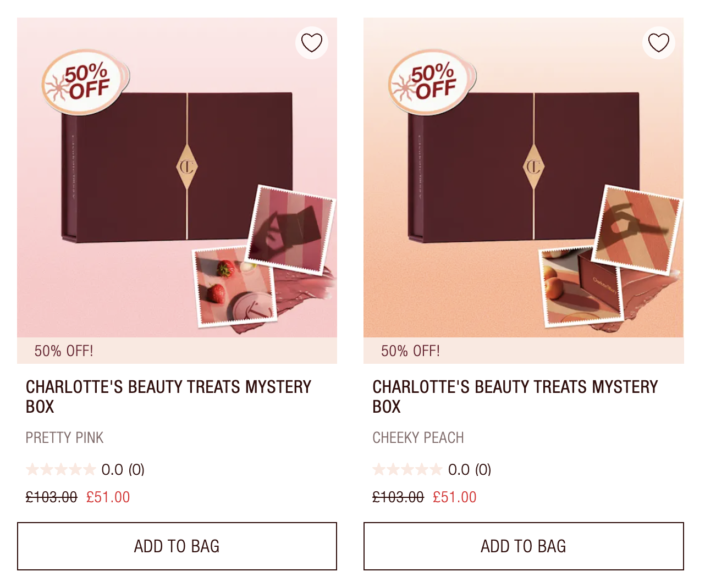The width and height of the screenshot is (705, 588).
Task: Click the star rating on Pretty Pink product
Action: pos(62,469)
